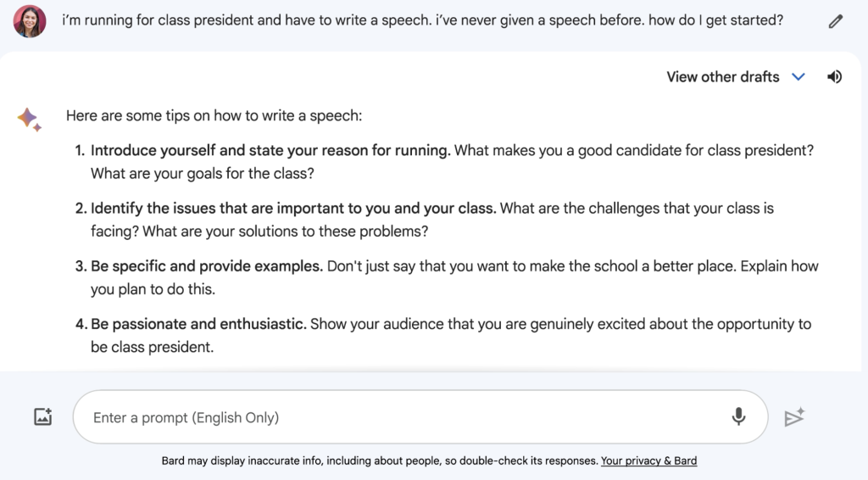This screenshot has height=480, width=868.
Task: Activate the microphone voice input
Action: tap(738, 417)
